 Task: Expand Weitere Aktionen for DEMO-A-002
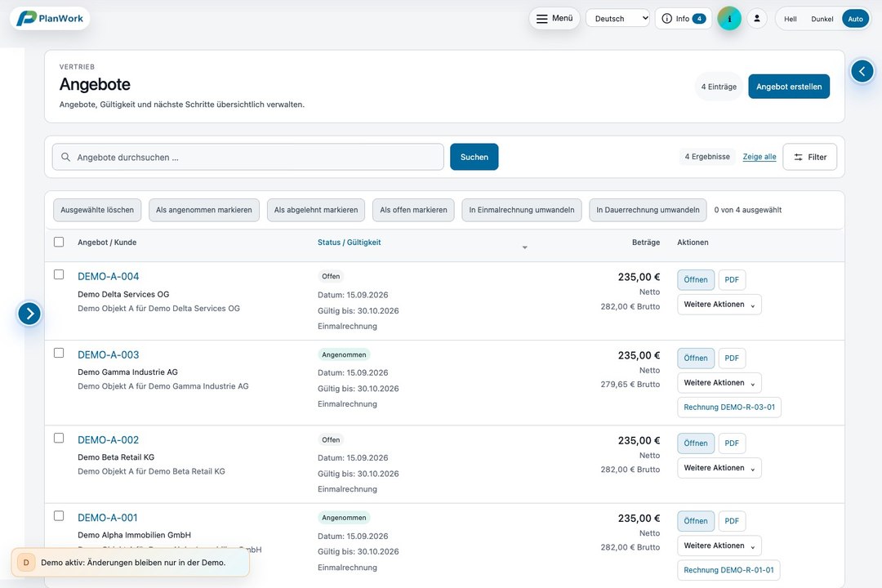tap(719, 468)
